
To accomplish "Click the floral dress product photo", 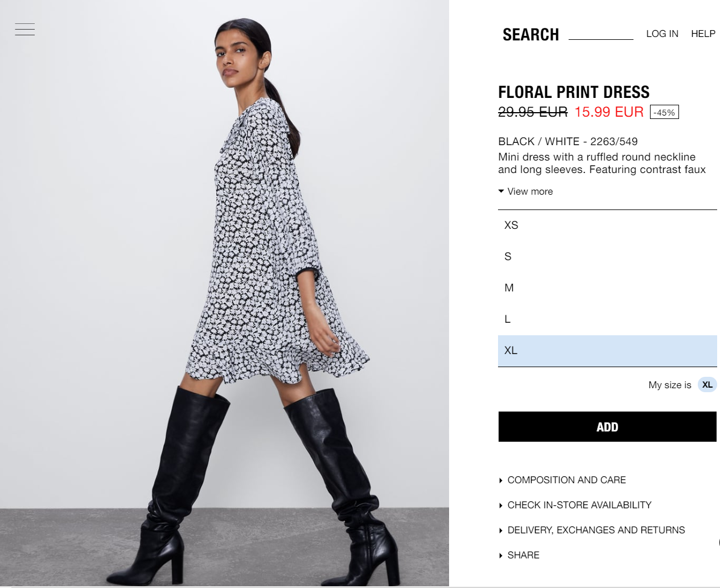I will pos(224,293).
